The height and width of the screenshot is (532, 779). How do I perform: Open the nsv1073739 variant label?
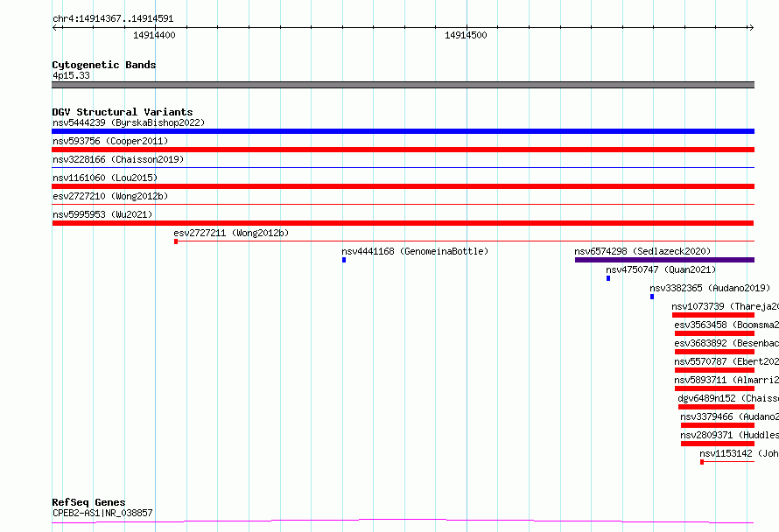point(725,306)
